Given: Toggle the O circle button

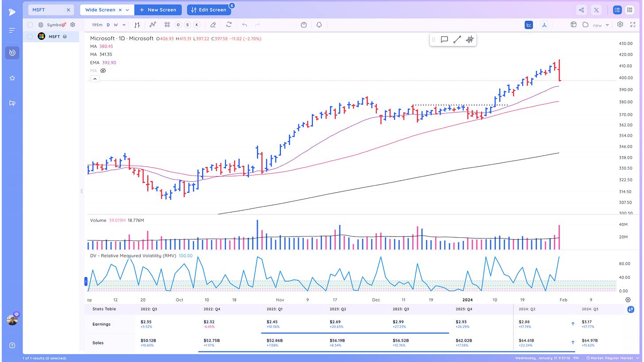Looking at the screenshot, I should pyautogui.click(x=178, y=25).
